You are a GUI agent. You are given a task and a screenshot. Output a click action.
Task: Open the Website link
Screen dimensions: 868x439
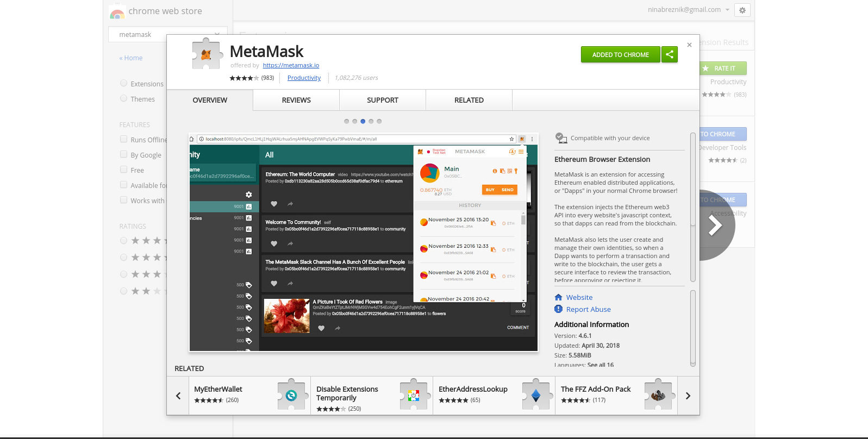click(x=579, y=297)
